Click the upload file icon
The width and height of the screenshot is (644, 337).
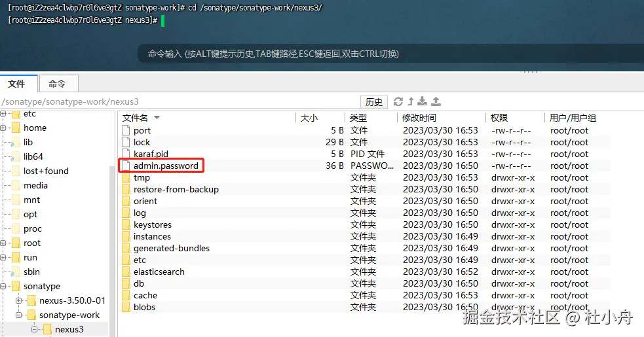(436, 101)
